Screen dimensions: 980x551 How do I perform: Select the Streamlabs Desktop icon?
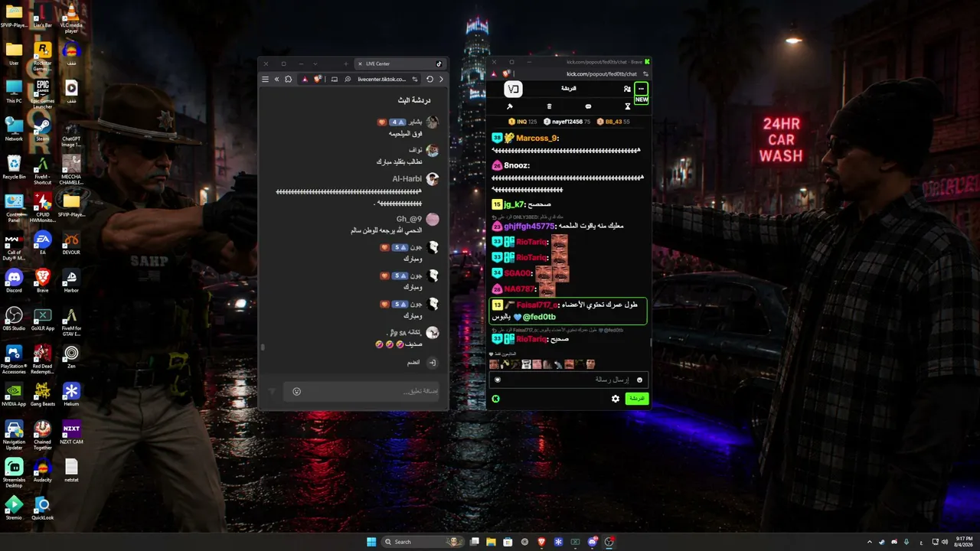point(14,472)
